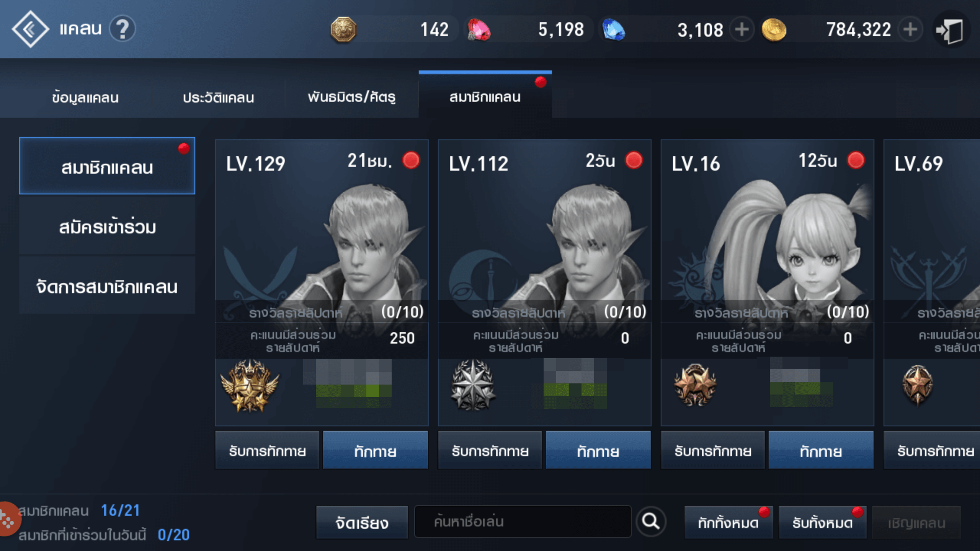
Task: Click the plus next to gold coins
Action: (x=910, y=29)
